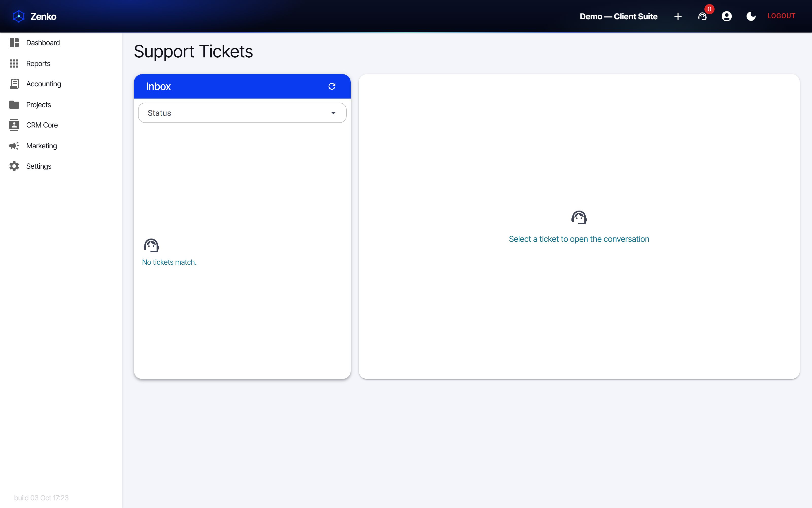Image resolution: width=812 pixels, height=508 pixels.
Task: Toggle dark mode with the moon icon
Action: pyautogui.click(x=751, y=16)
